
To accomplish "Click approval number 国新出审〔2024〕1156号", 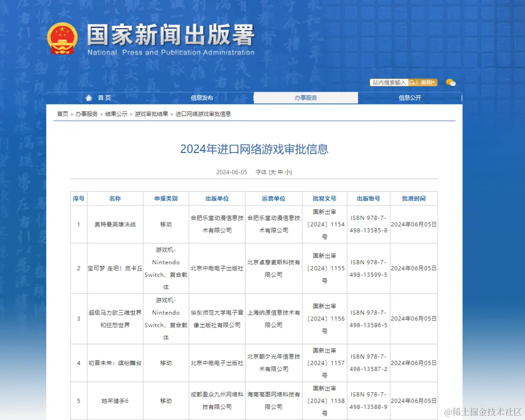I will (324, 319).
